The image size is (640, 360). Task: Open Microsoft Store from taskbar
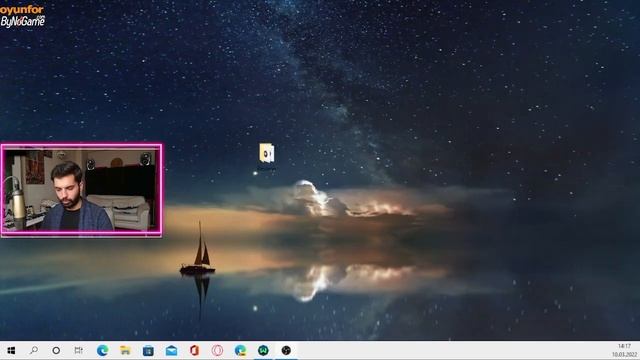[148, 351]
